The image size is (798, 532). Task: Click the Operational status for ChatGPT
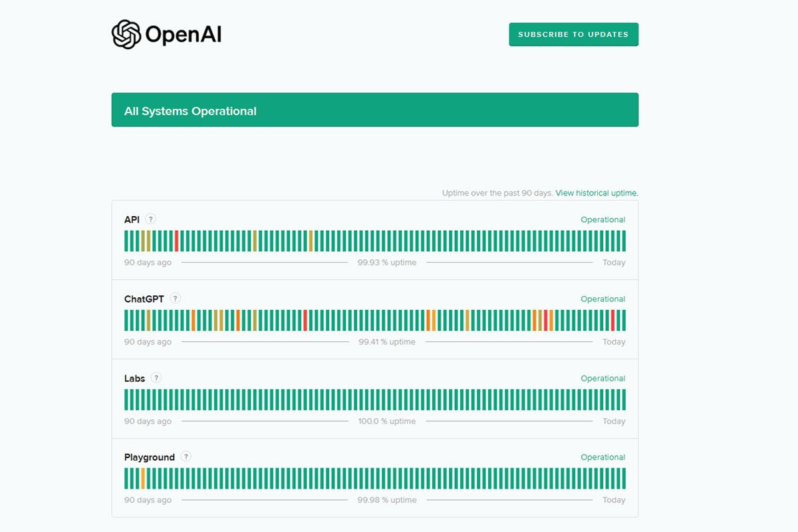tap(602, 299)
